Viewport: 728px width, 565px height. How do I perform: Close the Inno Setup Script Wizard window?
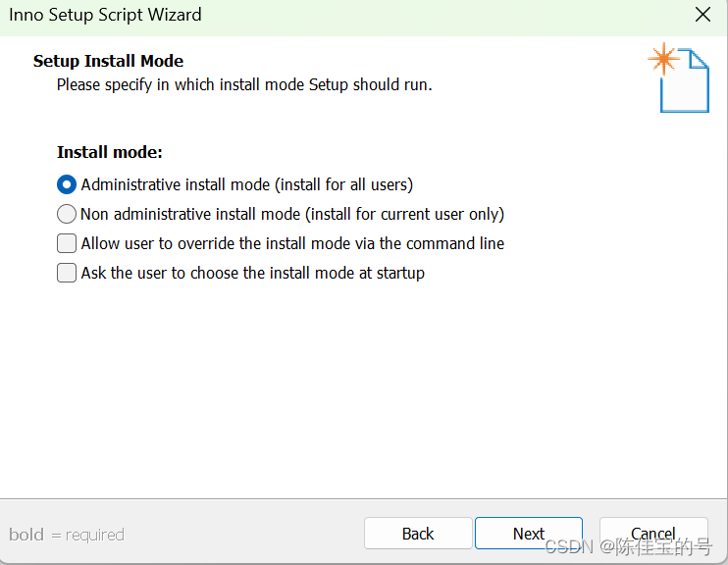[702, 15]
